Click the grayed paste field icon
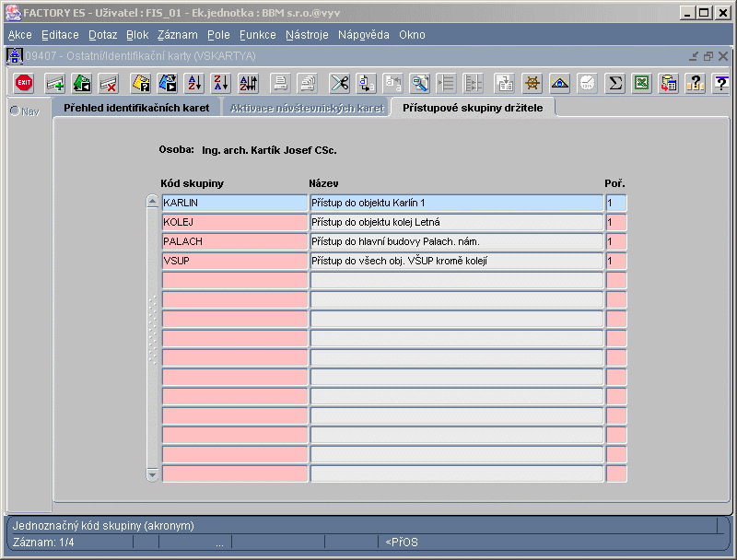The height and width of the screenshot is (560, 737). click(393, 83)
